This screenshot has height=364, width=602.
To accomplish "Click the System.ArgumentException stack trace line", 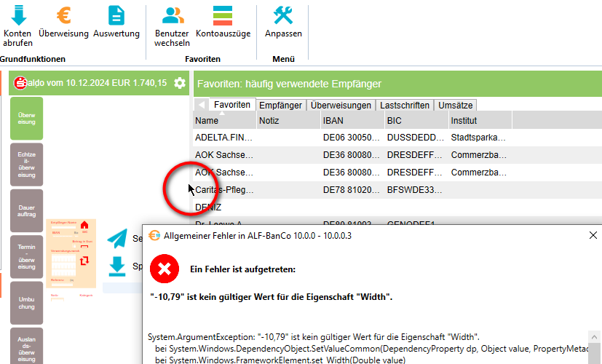I will 314,337.
